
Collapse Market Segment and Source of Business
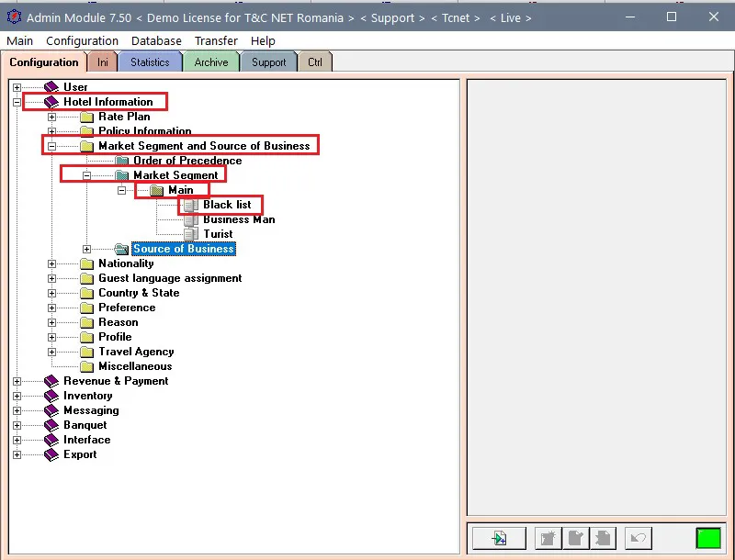pyautogui.click(x=52, y=146)
